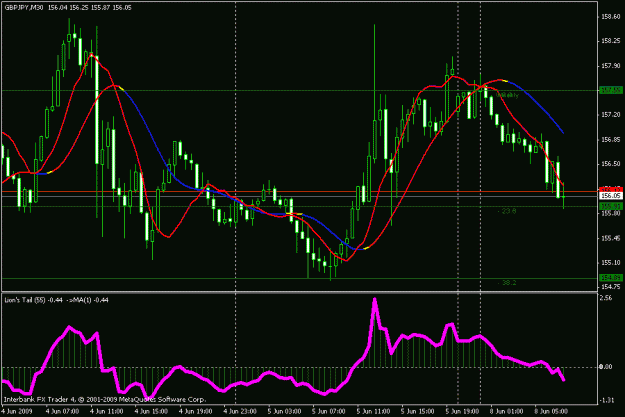Click the 5 Jun 07:00 time label
The width and height of the screenshot is (625, 417).
click(x=329, y=411)
